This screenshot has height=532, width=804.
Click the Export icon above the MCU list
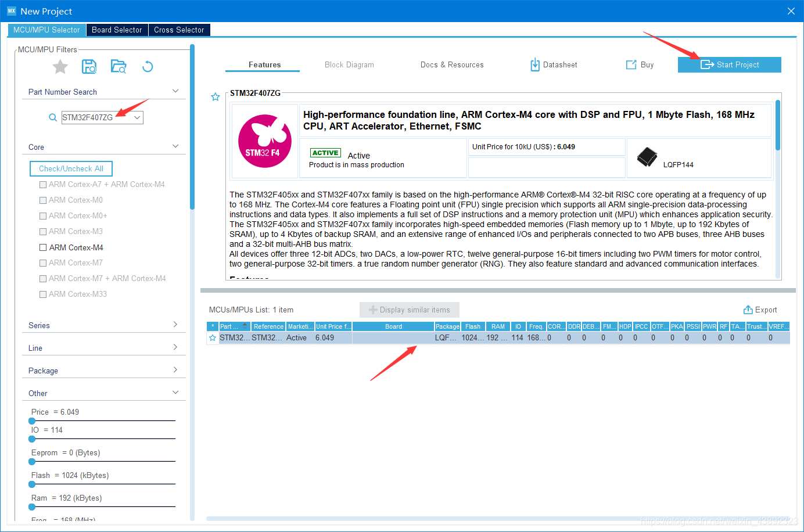coord(748,310)
